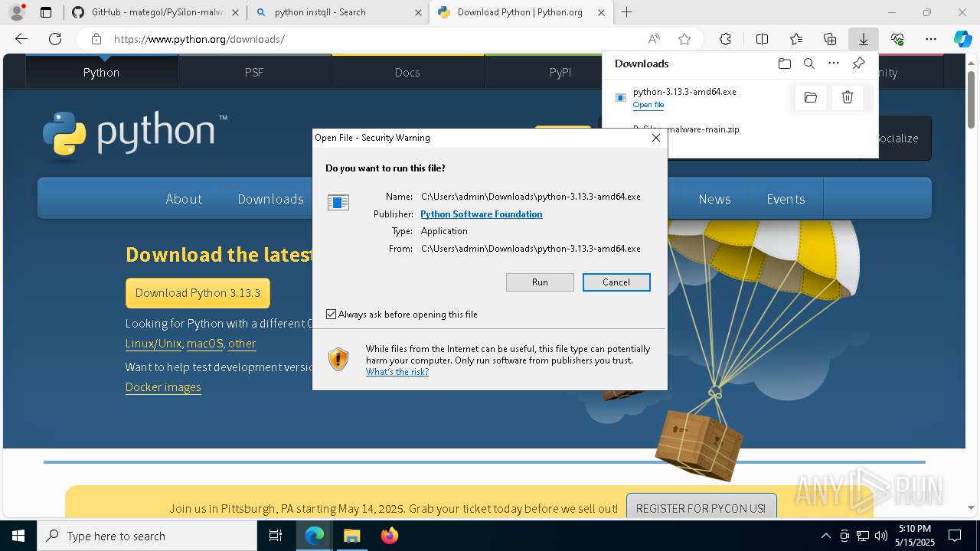Open Python Software Foundation publisher link
This screenshot has height=551, width=980.
[482, 214]
